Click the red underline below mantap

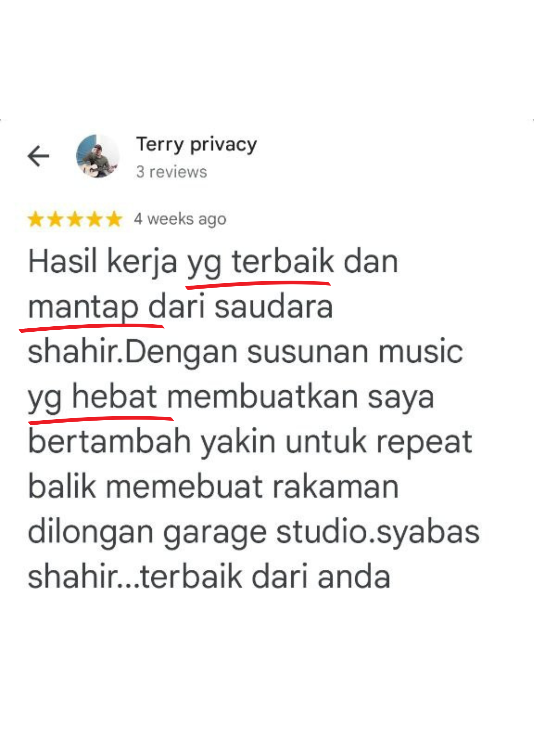(92, 328)
